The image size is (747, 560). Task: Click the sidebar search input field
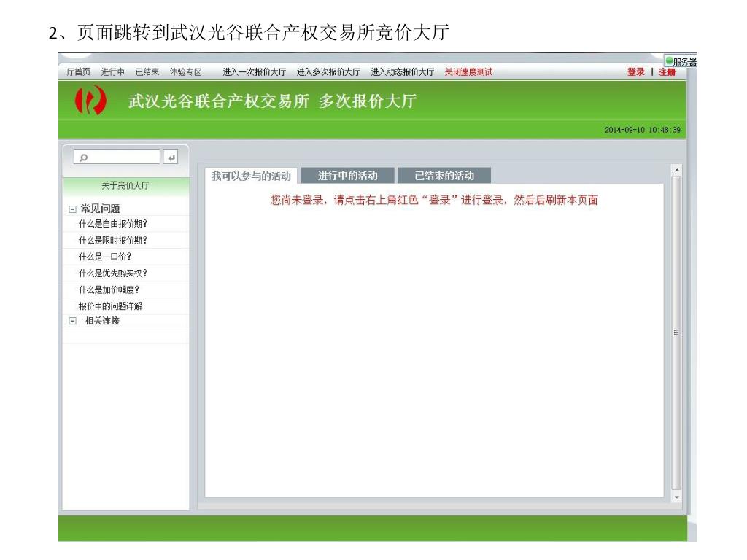pos(117,157)
